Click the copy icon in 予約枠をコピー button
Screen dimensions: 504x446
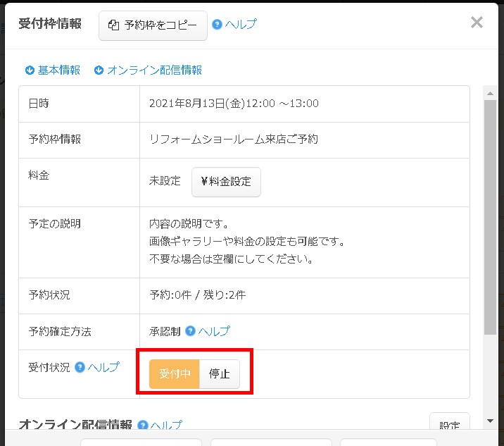tap(113, 25)
